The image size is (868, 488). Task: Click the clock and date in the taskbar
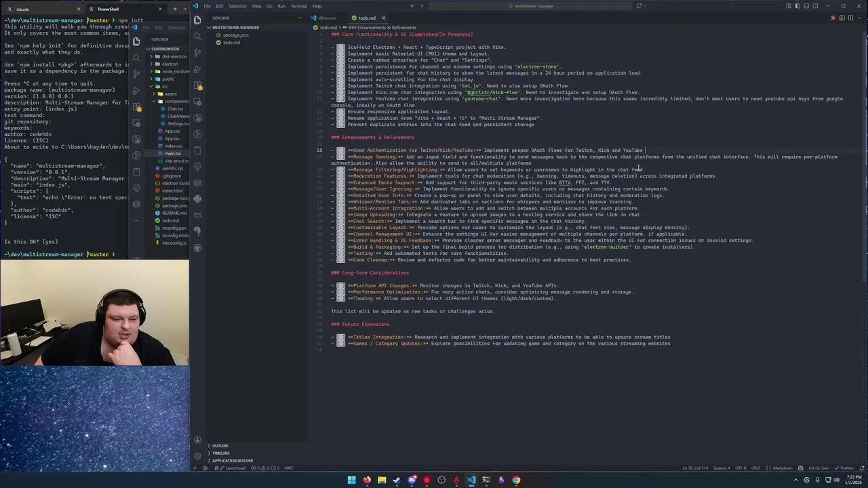(x=853, y=480)
